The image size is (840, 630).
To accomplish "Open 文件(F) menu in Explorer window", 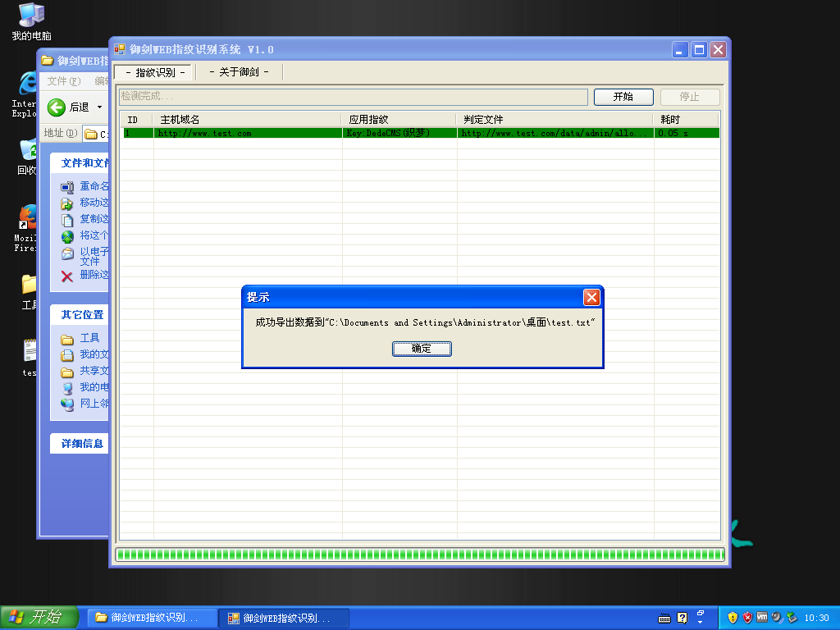I will (x=63, y=81).
